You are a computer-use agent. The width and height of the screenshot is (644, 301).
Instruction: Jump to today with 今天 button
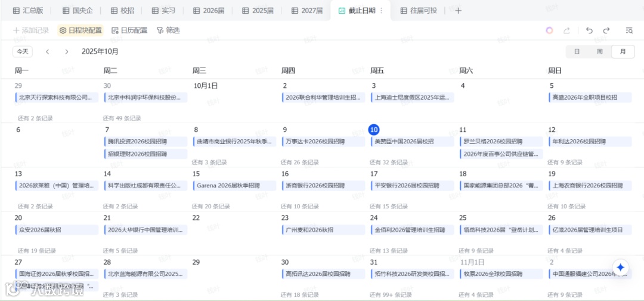[x=23, y=51]
